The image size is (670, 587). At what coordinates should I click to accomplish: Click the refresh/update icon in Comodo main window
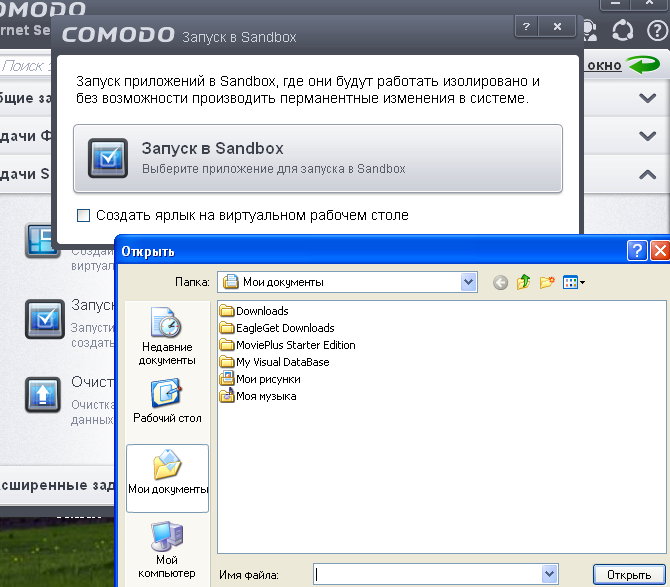(623, 30)
